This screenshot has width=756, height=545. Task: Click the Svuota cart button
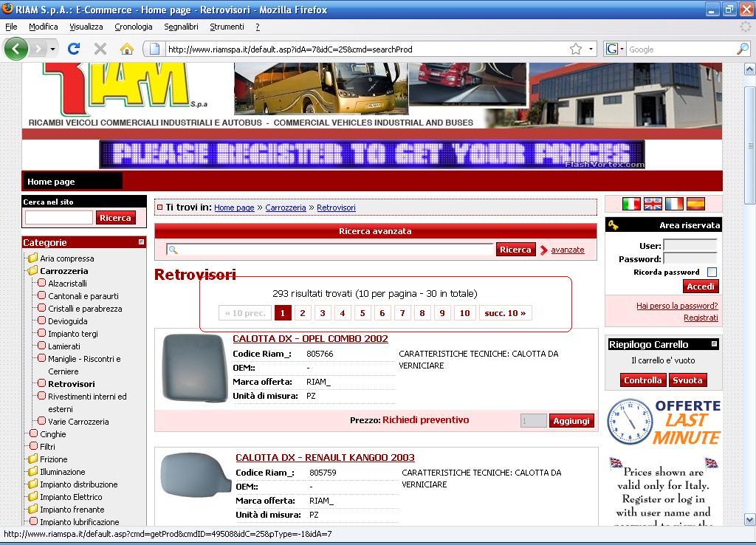pyautogui.click(x=687, y=380)
